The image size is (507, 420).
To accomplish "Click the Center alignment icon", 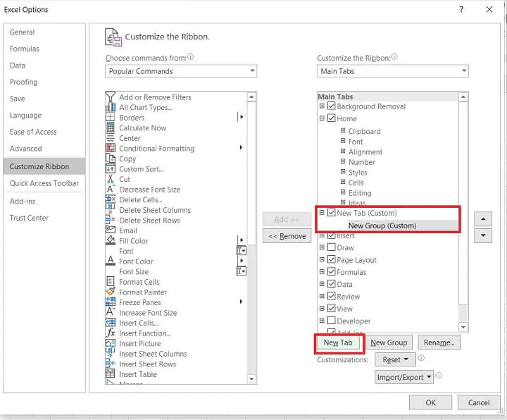I will 111,138.
